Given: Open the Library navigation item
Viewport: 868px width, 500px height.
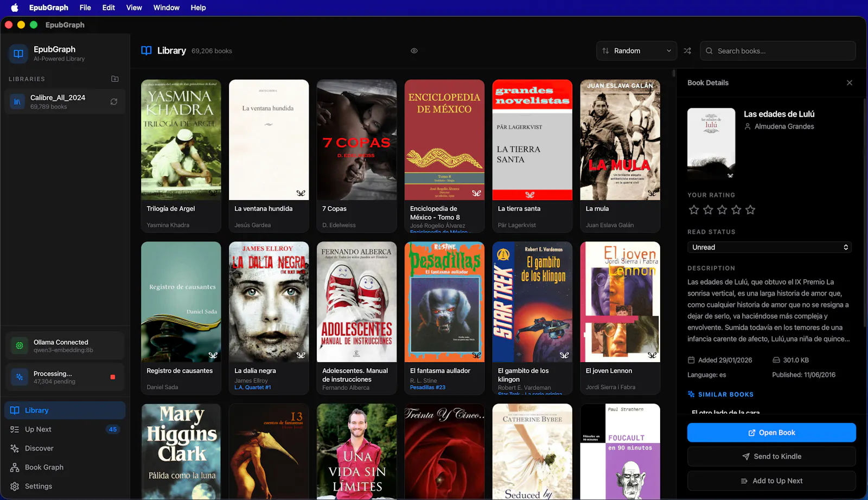Looking at the screenshot, I should [65, 410].
